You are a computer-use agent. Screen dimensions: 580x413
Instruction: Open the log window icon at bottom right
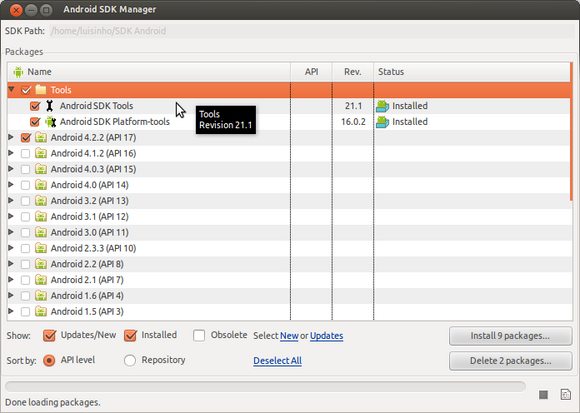click(566, 395)
